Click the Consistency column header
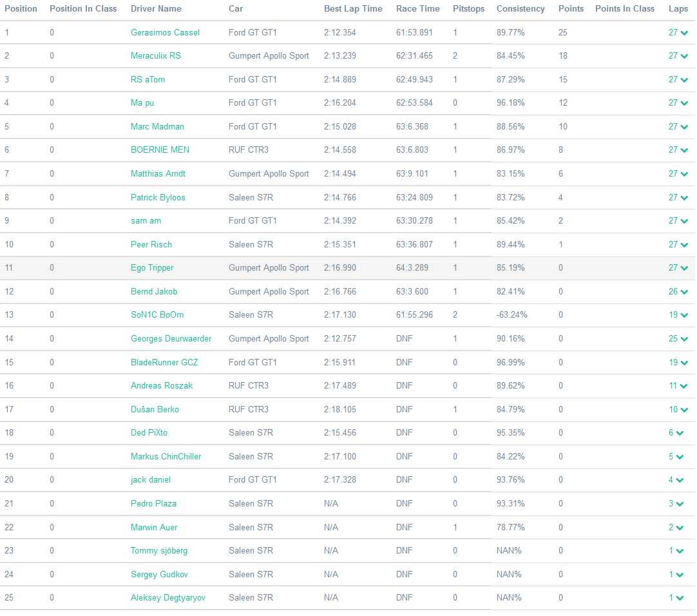 coord(520,9)
